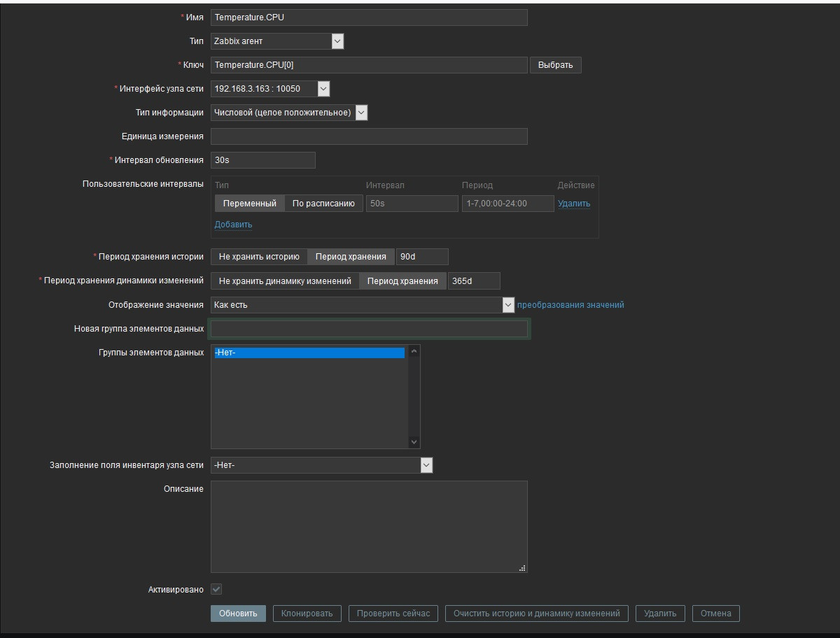Open the Тип информации dropdown
This screenshot has height=638, width=840.
[288, 113]
